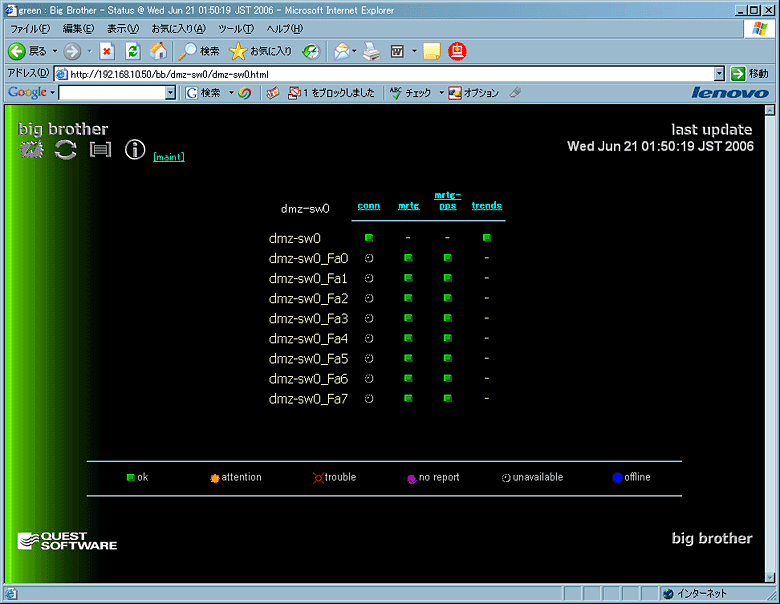Viewport: 780px width, 604px height.
Task: Click the Google toolbar search input field
Action: pyautogui.click(x=110, y=93)
